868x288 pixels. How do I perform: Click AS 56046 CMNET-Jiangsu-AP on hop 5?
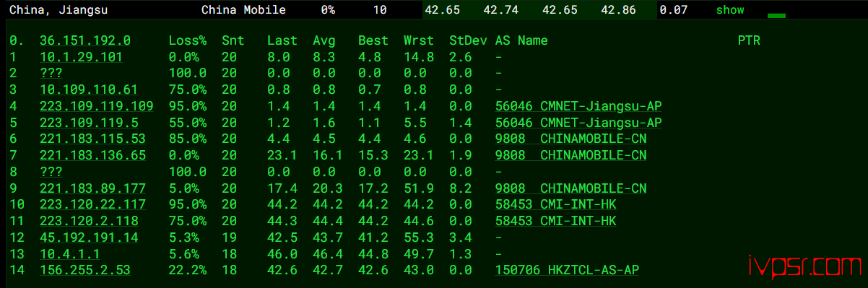pyautogui.click(x=578, y=122)
